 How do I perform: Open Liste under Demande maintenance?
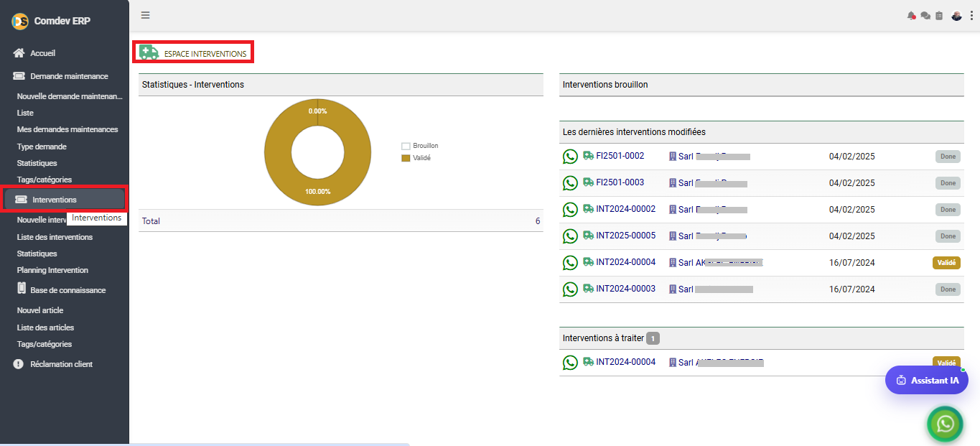pos(25,113)
